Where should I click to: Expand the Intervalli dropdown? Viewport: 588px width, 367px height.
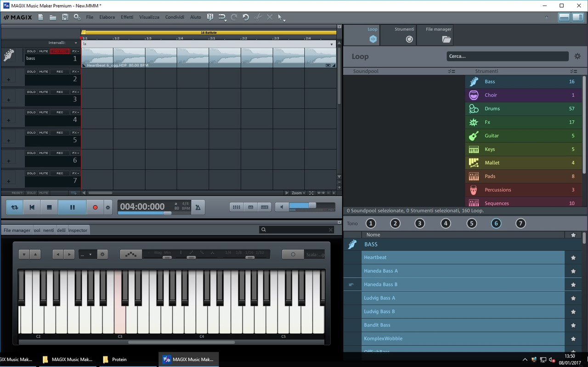[76, 43]
